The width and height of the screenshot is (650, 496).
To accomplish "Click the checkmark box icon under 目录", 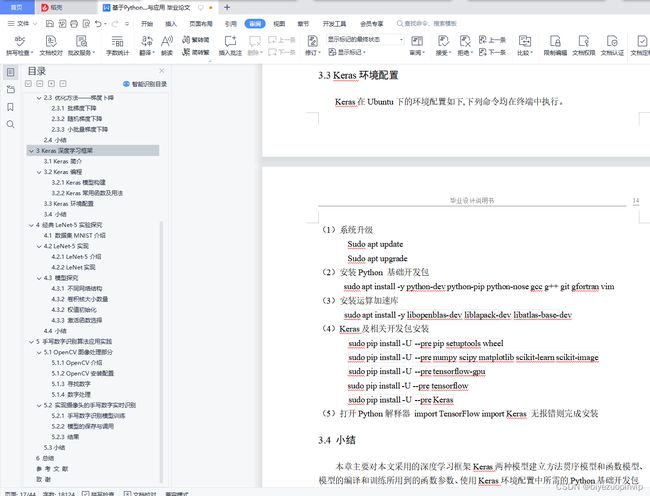I will coord(28,84).
